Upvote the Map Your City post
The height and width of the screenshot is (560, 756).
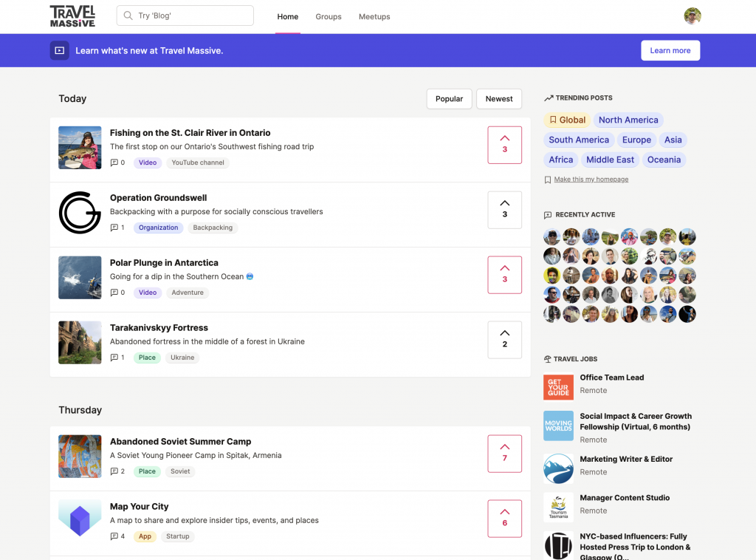(x=504, y=519)
